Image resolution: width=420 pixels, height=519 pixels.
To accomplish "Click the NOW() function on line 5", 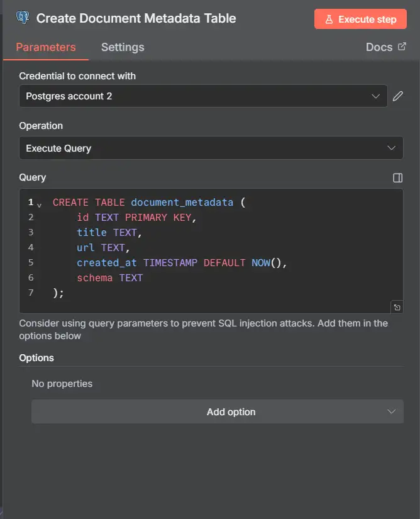I will 262,262.
